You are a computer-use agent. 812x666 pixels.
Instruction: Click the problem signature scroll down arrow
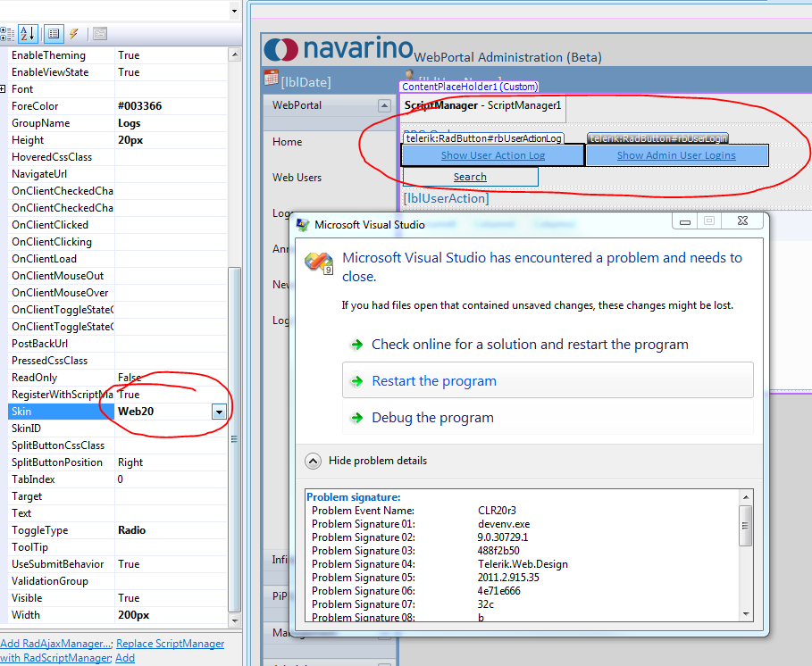tap(746, 613)
